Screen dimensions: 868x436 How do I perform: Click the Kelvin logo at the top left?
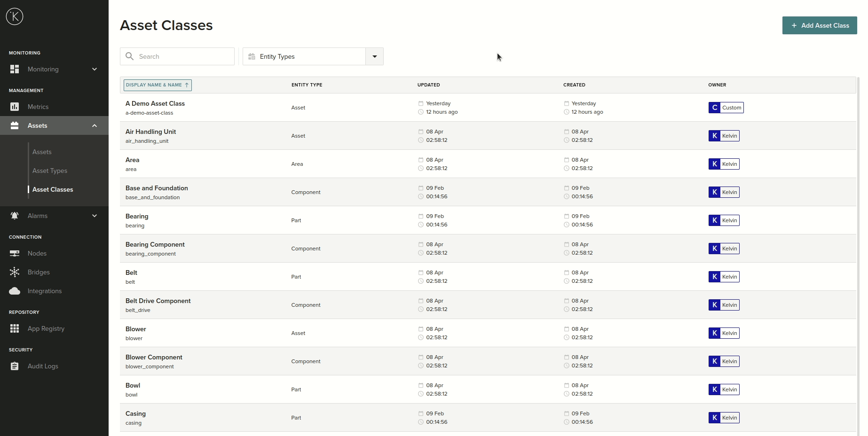click(15, 16)
